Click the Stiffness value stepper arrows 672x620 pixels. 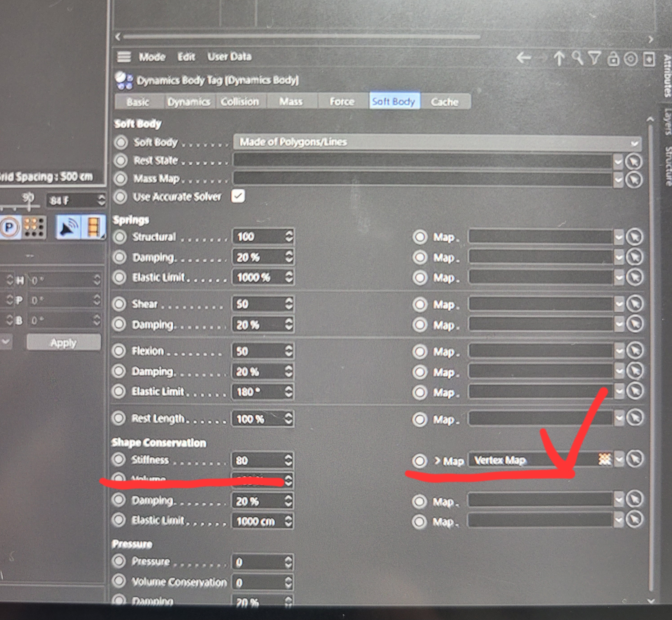tap(288, 460)
